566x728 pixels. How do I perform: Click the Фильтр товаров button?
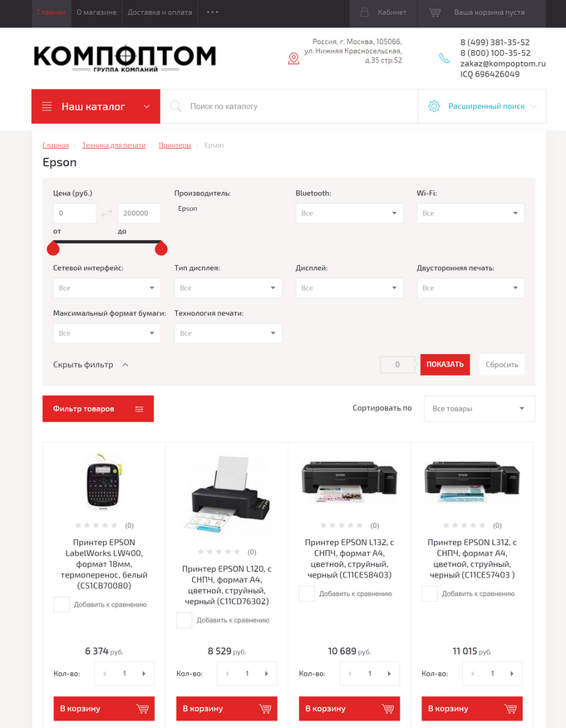pos(98,409)
